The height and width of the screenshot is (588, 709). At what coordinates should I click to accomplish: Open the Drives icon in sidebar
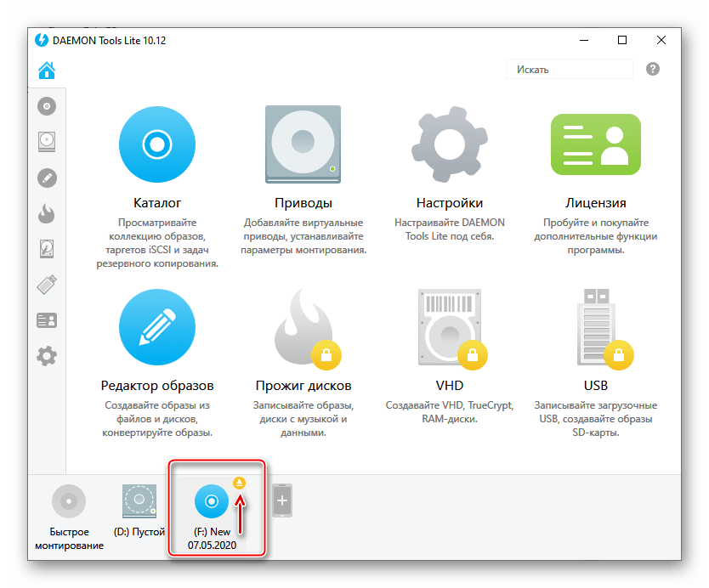pos(47,142)
